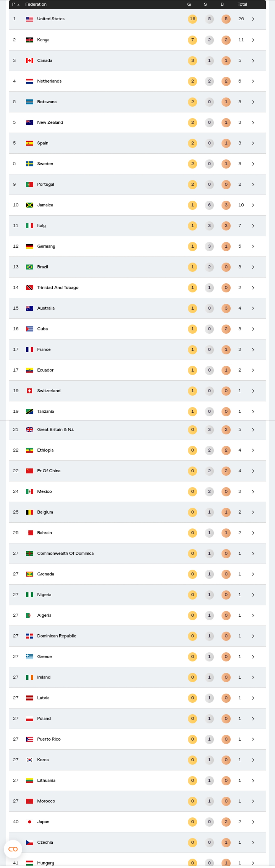Click Jamaica silver medal count badge

(209, 205)
